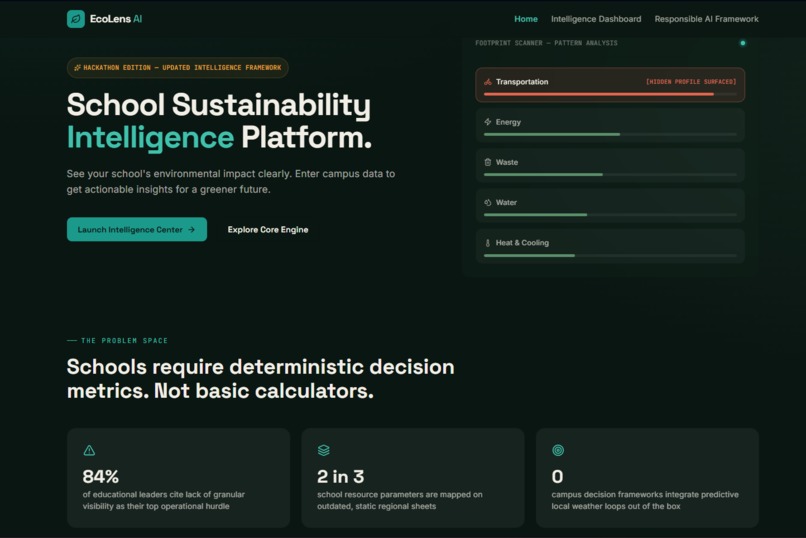Select the Transportation footprint row
Image resolution: width=806 pixels, height=538 pixels.
[x=610, y=85]
